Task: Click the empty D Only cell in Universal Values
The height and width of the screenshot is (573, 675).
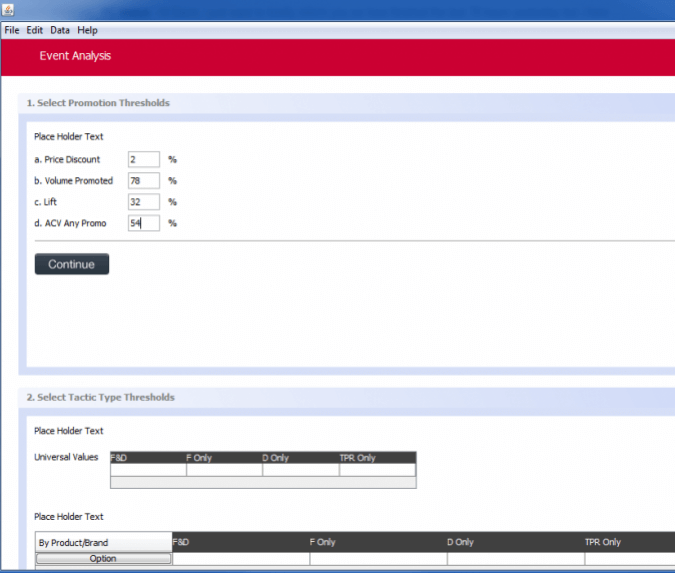Action: click(x=301, y=470)
